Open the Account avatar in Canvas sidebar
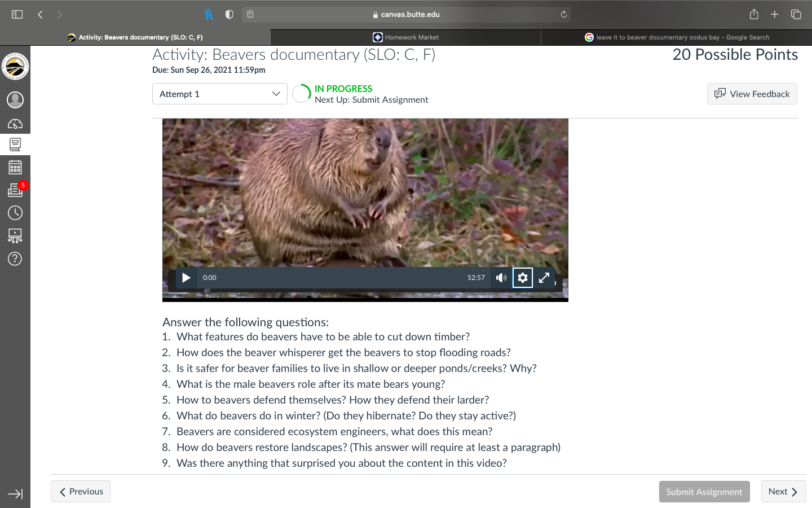This screenshot has width=812, height=508. [x=15, y=100]
